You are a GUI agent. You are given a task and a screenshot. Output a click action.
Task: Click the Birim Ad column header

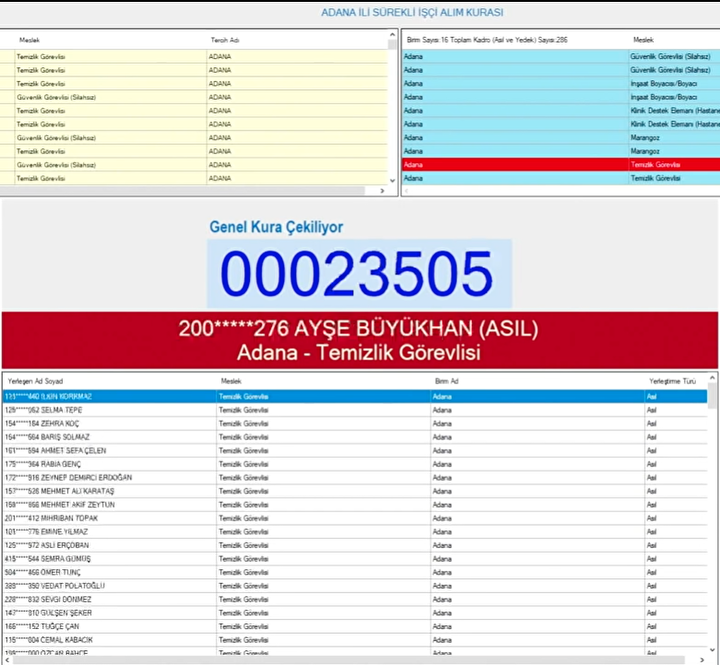click(x=446, y=381)
